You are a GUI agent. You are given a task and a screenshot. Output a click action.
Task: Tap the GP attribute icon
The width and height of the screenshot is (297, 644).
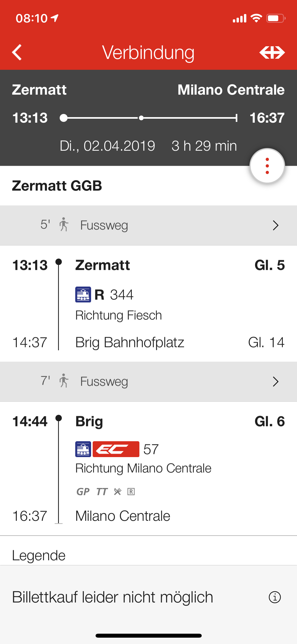(x=83, y=492)
